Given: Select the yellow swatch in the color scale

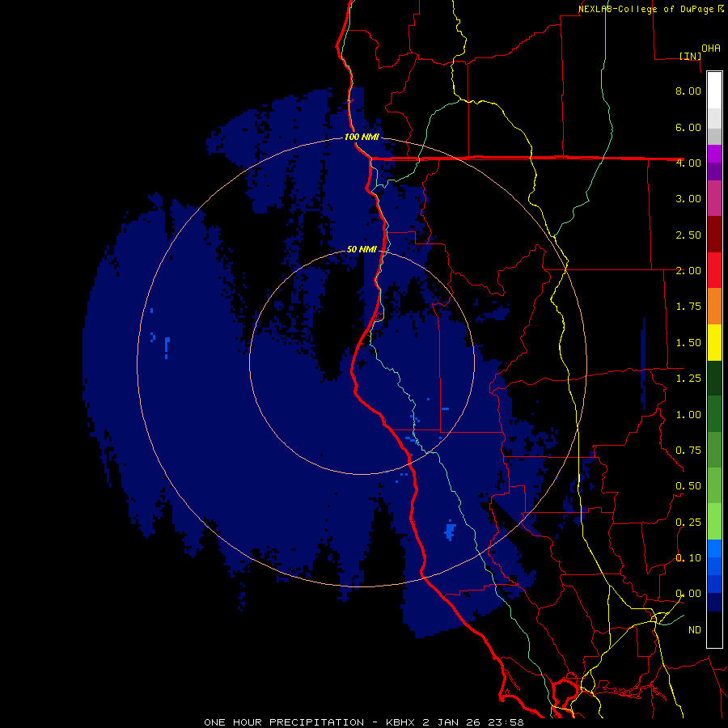Looking at the screenshot, I should pos(714,343).
